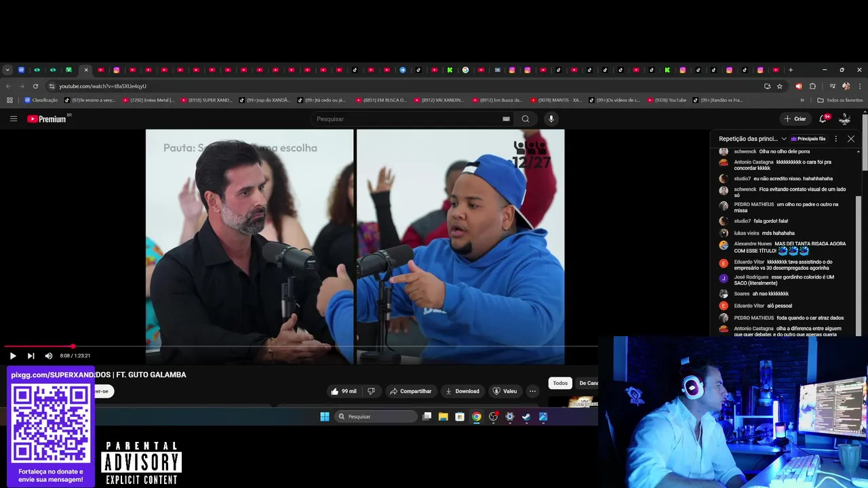This screenshot has width=868, height=488.
Task: Open YouTube notifications bell
Action: coord(823,119)
